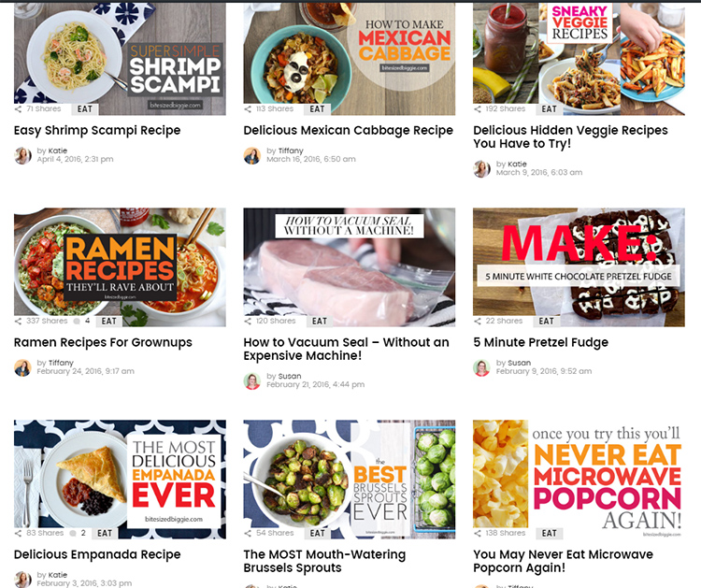Click Katie's avatar under Easy Shrimp Scampi
The height and width of the screenshot is (588, 701).
[x=22, y=155]
